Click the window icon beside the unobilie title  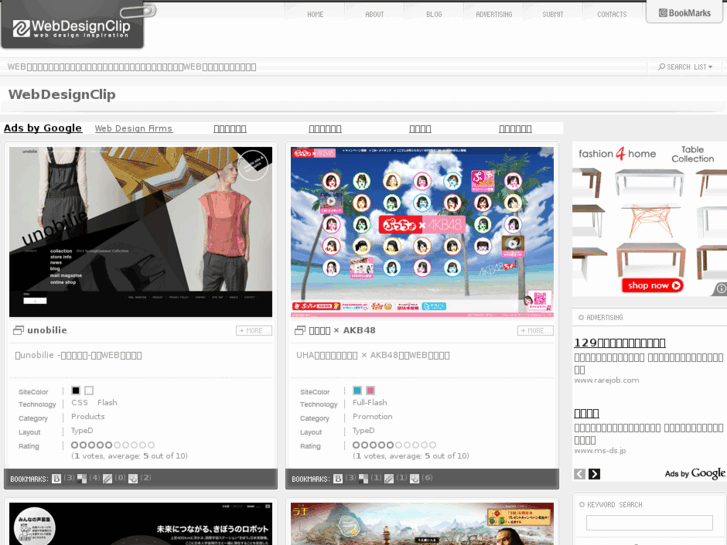click(18, 331)
